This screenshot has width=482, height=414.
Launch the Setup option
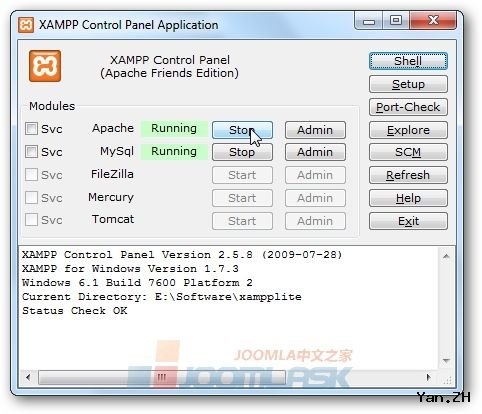point(408,84)
